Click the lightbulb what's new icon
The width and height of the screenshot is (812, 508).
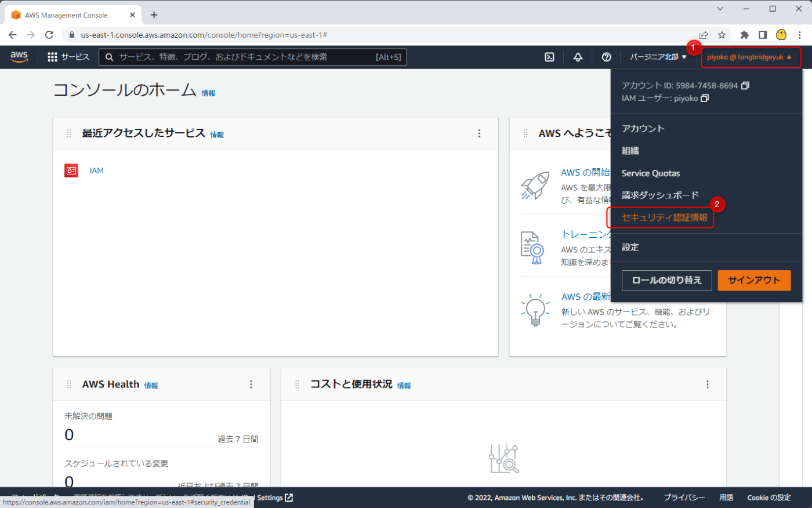535,310
